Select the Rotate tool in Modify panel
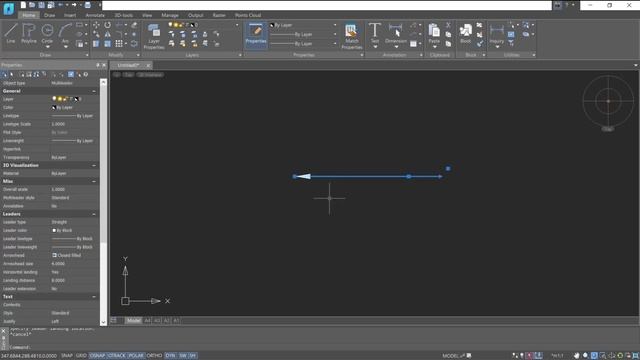This screenshot has width=640, height=360. pos(107,25)
